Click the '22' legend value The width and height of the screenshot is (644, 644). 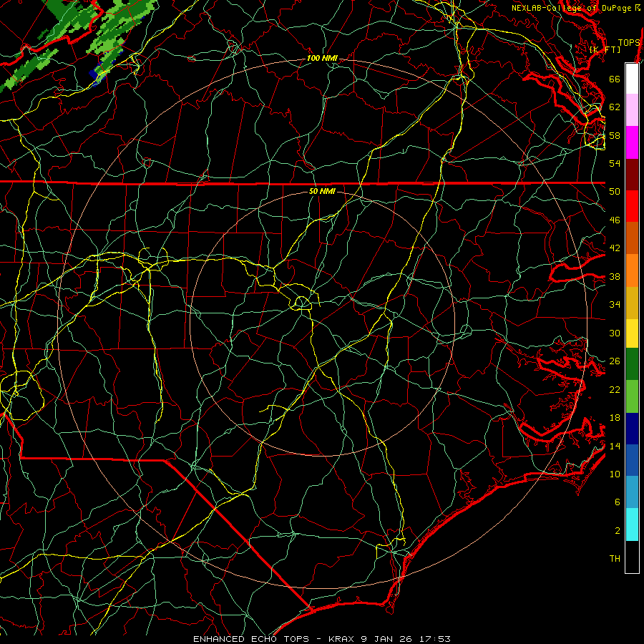(615, 390)
